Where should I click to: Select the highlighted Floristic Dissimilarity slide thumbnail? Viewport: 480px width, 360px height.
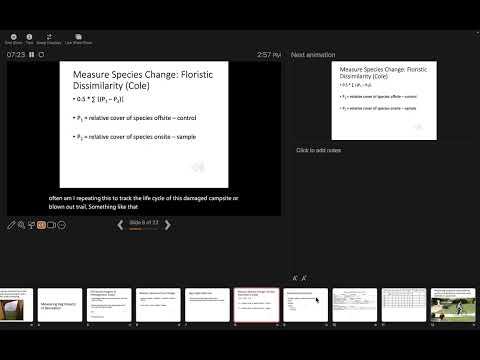click(256, 305)
